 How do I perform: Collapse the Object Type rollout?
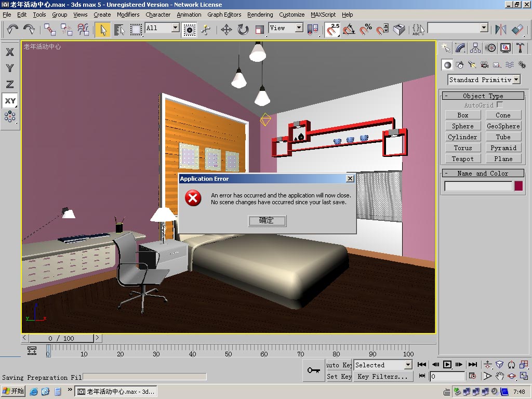click(483, 96)
